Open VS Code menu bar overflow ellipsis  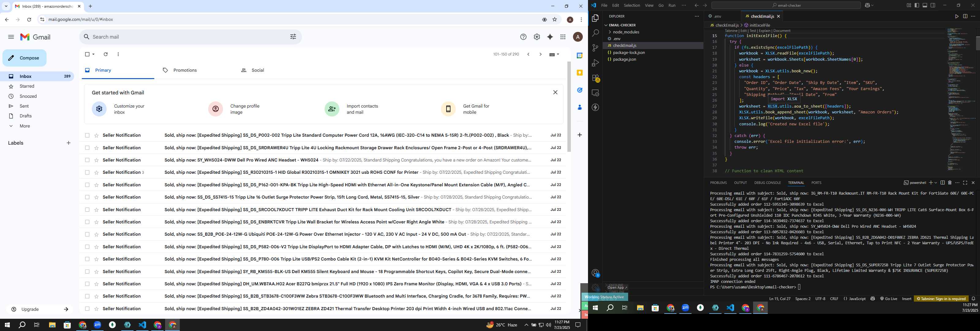[x=684, y=5]
